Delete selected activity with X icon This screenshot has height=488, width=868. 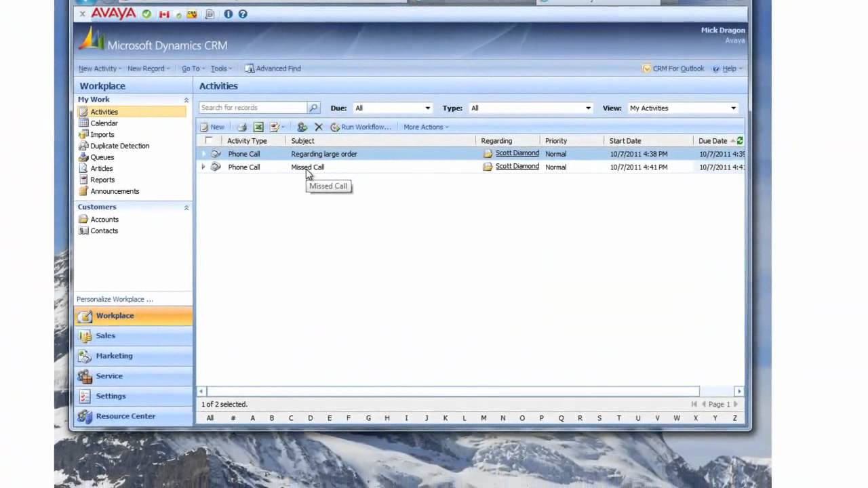click(x=318, y=127)
